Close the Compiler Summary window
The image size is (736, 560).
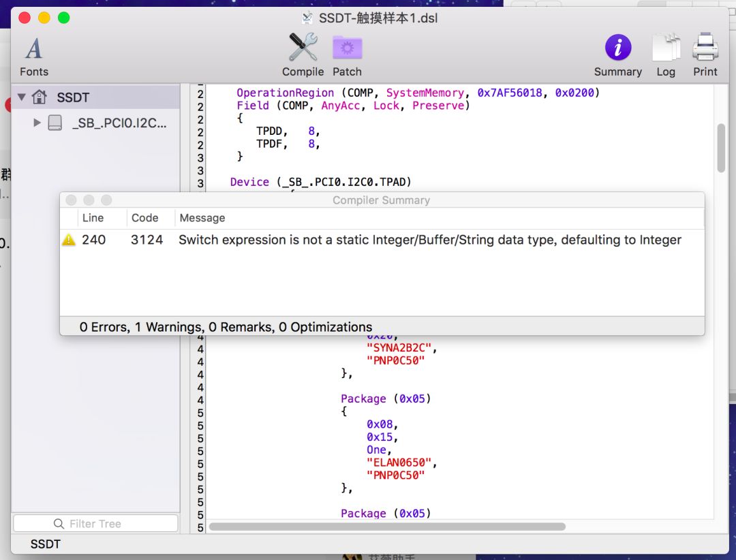point(71,200)
